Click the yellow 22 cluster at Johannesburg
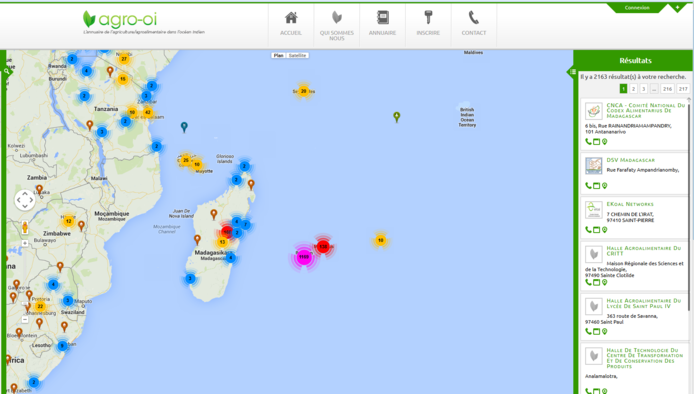 point(40,306)
